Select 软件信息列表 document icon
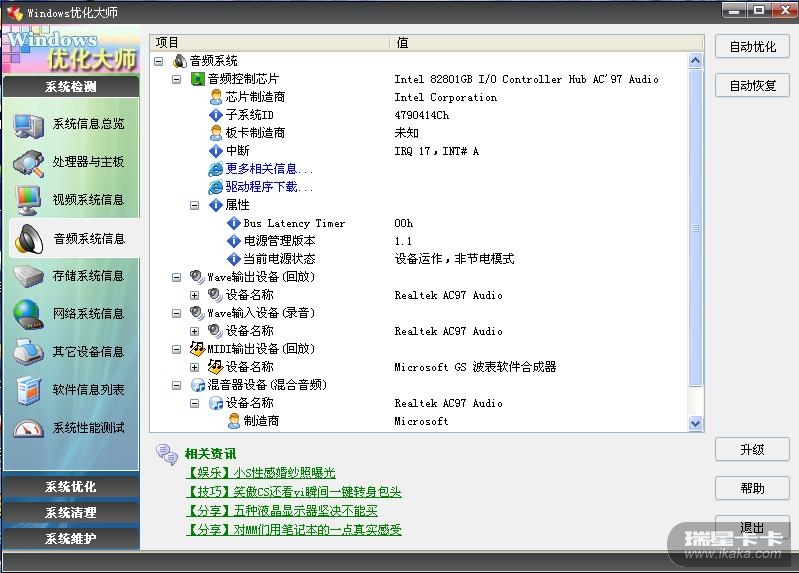 (x=28, y=390)
